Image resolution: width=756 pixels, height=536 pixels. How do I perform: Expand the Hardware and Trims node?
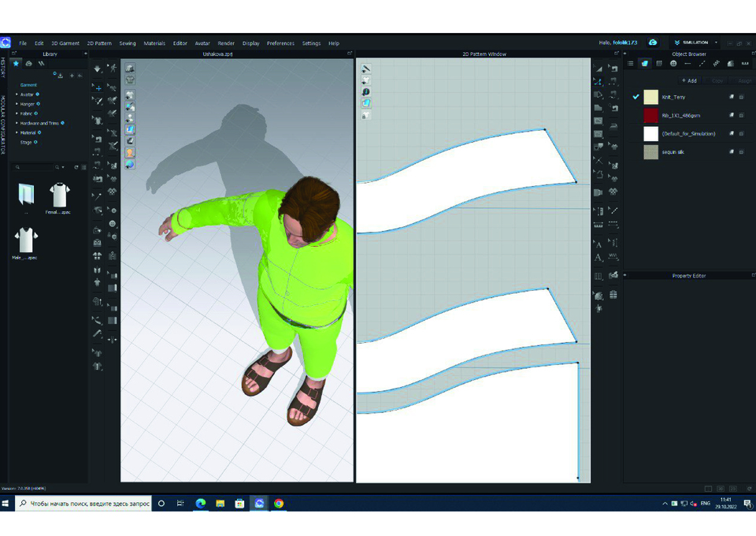point(17,123)
